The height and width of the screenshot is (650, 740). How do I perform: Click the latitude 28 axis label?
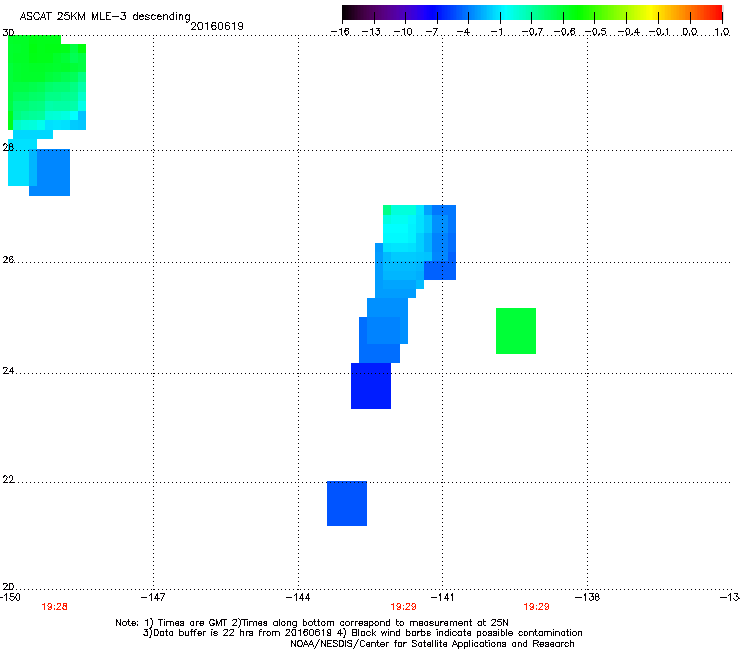point(8,147)
